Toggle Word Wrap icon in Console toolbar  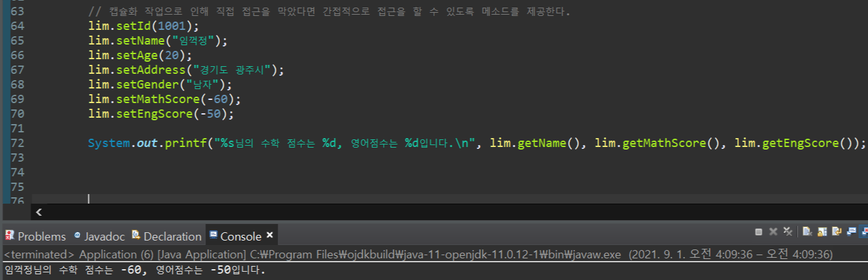tap(837, 232)
